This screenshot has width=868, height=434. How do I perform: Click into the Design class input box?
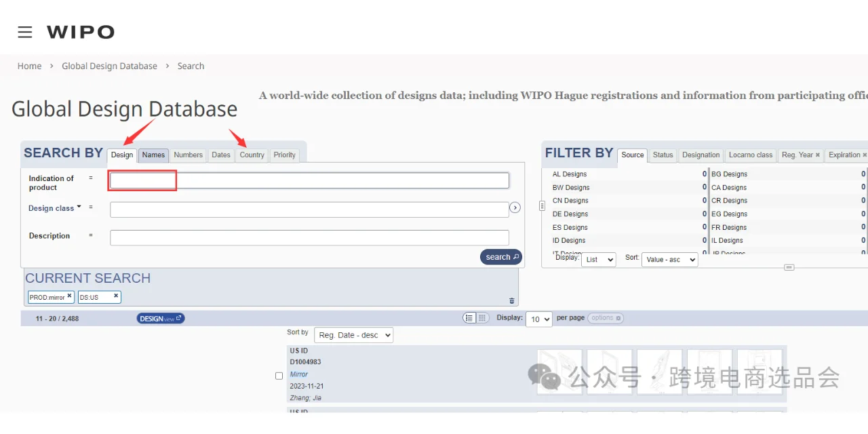point(309,210)
